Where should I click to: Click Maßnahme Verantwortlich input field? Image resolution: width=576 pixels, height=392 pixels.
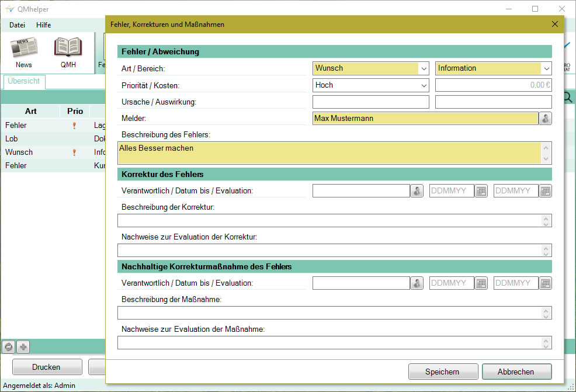(x=361, y=283)
